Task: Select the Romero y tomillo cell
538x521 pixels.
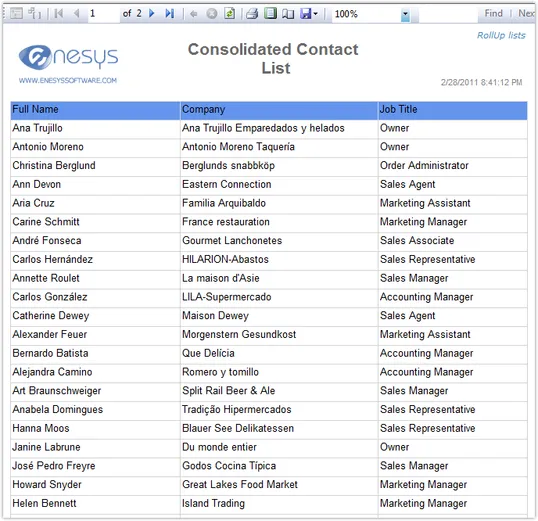Action: (279, 373)
